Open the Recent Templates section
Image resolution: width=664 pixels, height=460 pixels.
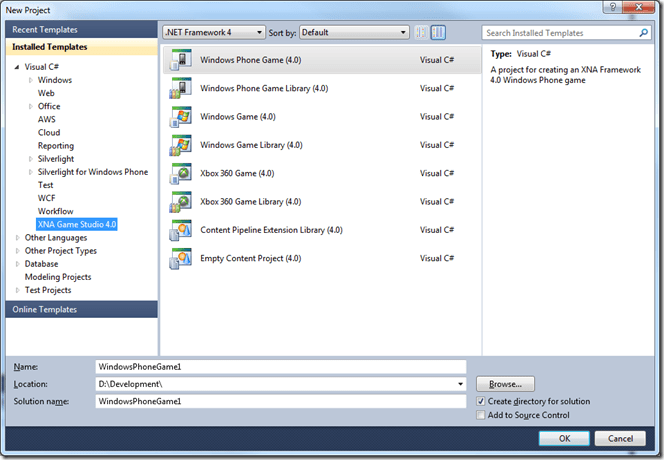pyautogui.click(x=81, y=30)
